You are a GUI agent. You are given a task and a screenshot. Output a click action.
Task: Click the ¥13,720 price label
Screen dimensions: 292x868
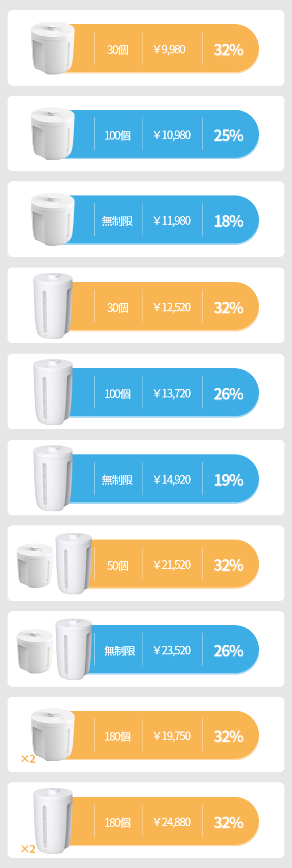(x=172, y=393)
